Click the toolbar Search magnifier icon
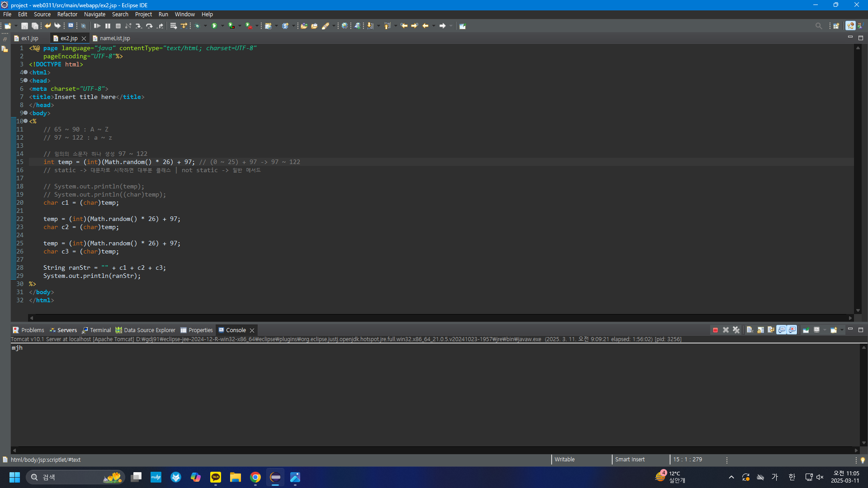The height and width of the screenshot is (488, 868). click(818, 26)
